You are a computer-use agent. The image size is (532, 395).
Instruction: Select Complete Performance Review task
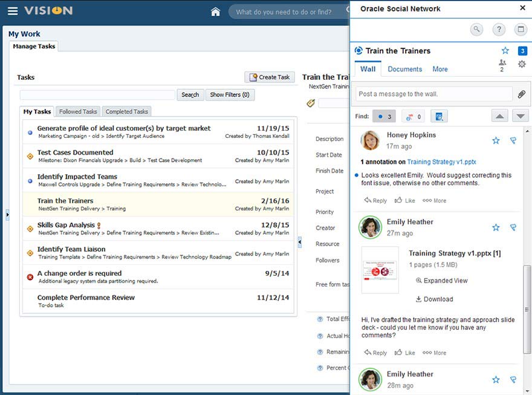click(158, 301)
